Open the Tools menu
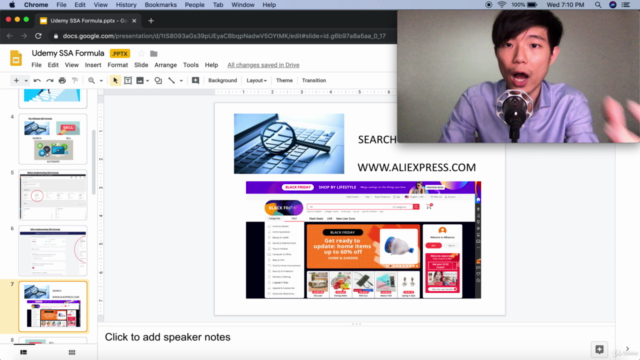Image resolution: width=640 pixels, height=360 pixels. click(191, 65)
